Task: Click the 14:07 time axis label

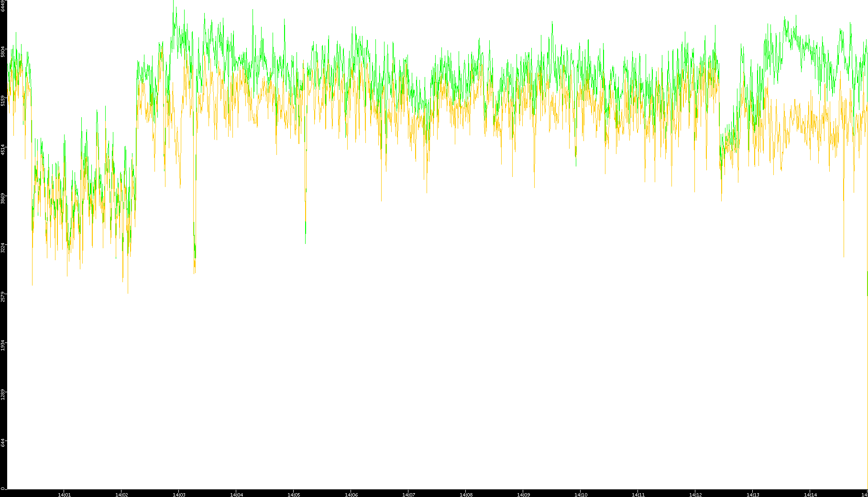Action: (x=408, y=495)
